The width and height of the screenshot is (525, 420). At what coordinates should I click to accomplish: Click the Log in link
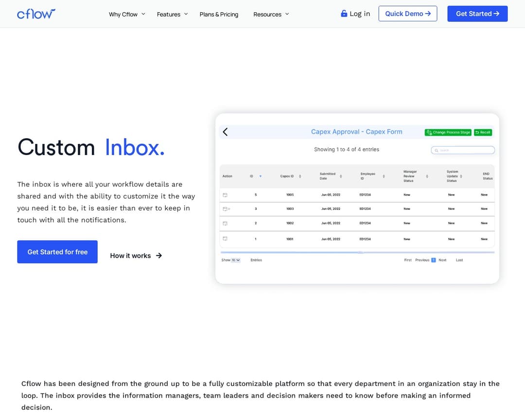355,14
